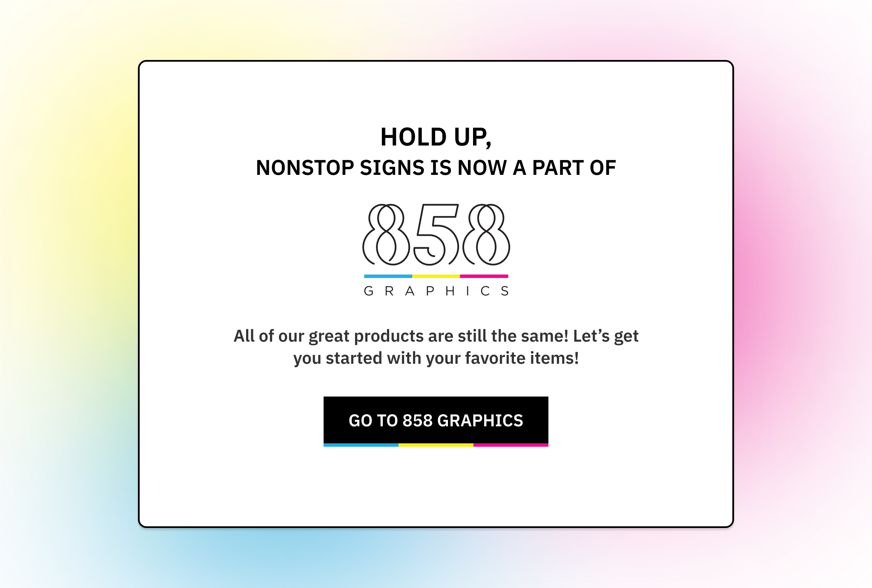The width and height of the screenshot is (872, 588).
Task: Click the letter A in GRAPHICS wordmark
Action: [x=410, y=291]
